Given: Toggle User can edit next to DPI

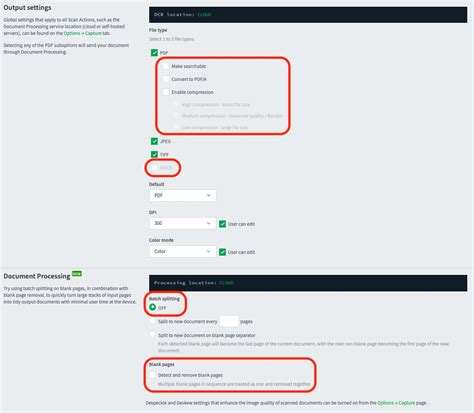Looking at the screenshot, I should coord(222,224).
